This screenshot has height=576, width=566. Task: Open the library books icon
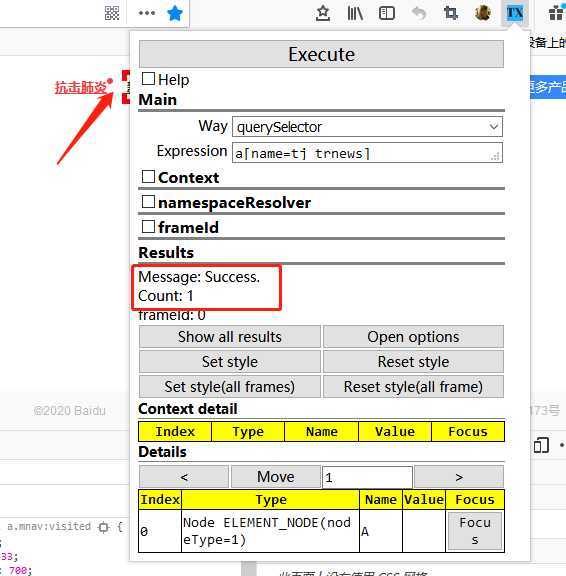pyautogui.click(x=355, y=14)
